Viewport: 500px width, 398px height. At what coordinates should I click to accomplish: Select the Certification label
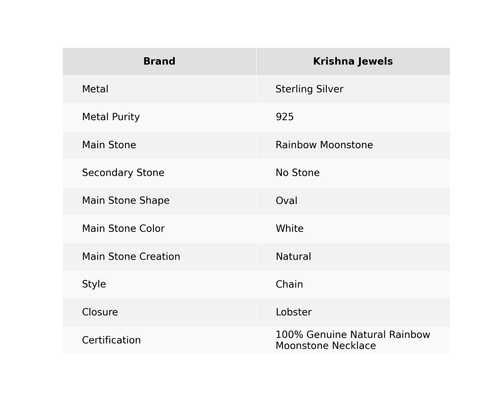click(x=111, y=340)
